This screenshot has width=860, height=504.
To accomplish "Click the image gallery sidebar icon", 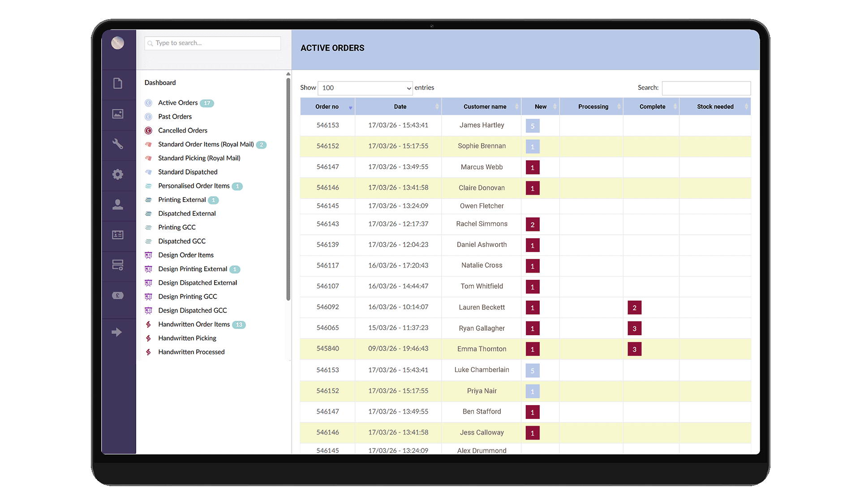I will (118, 114).
